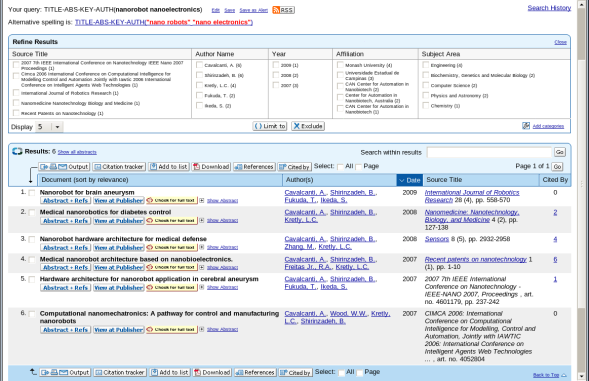Click References in the top toolbar
This screenshot has height=381, width=589.
(x=254, y=166)
